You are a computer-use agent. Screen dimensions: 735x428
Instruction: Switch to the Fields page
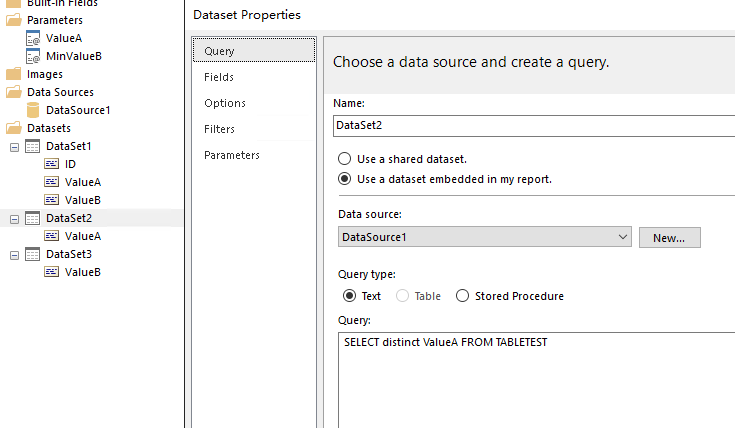[219, 77]
